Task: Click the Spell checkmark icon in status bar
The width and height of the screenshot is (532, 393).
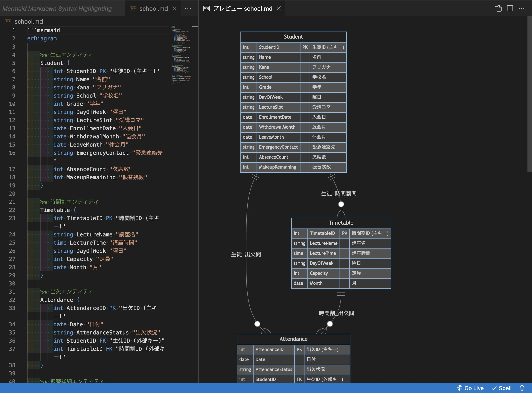Action: click(x=494, y=388)
